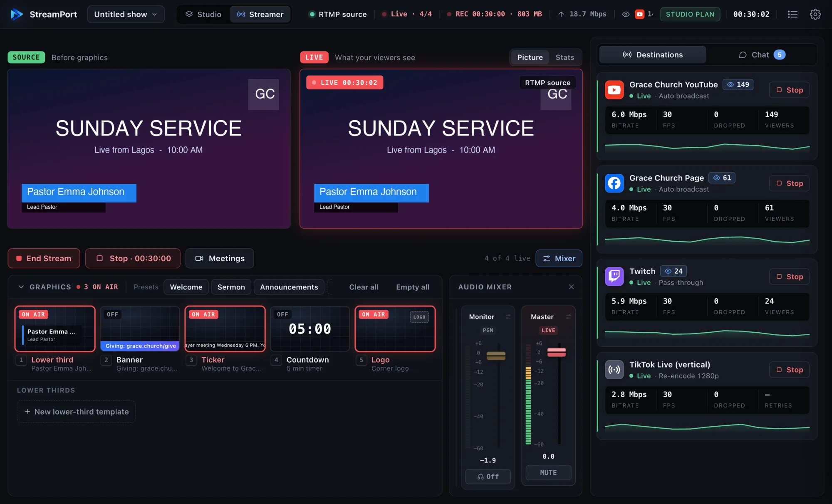Click the TikTok Live broadcast icon
Viewport: 832px width, 504px height.
tap(614, 370)
